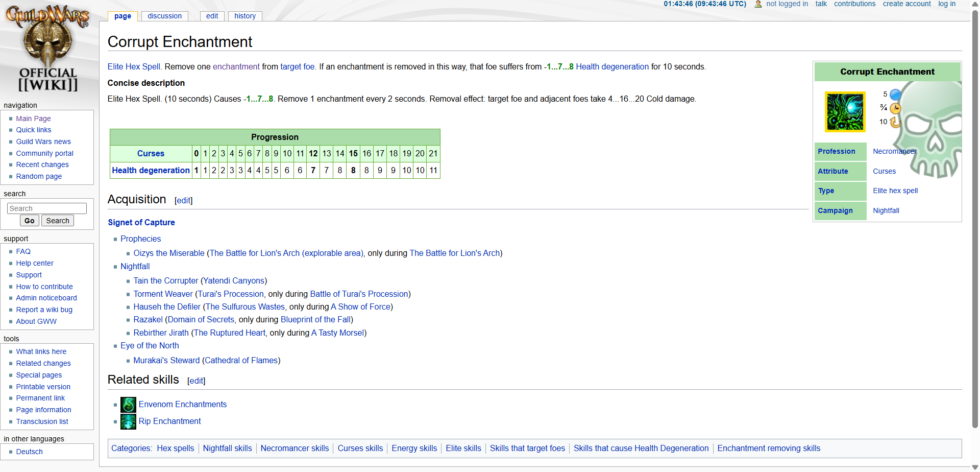Viewport: 980px width, 472px height.
Task: Click the Go button
Action: click(29, 221)
